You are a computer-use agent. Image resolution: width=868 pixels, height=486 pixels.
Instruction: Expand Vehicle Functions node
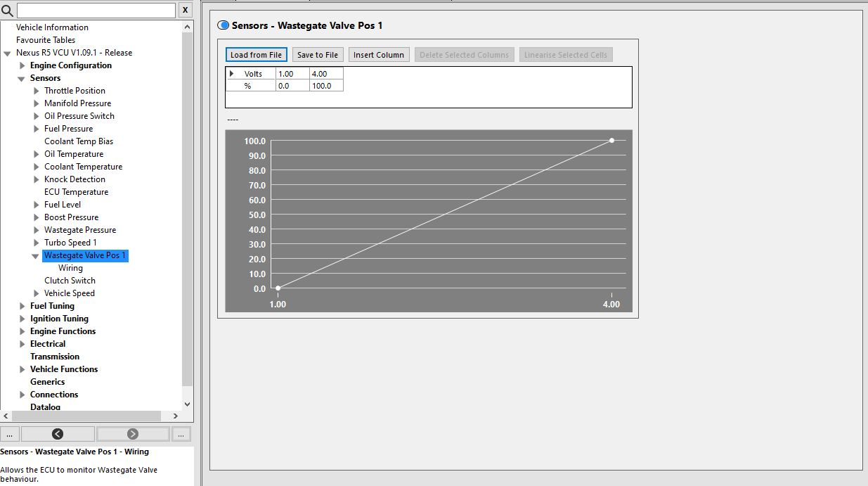pyautogui.click(x=22, y=369)
